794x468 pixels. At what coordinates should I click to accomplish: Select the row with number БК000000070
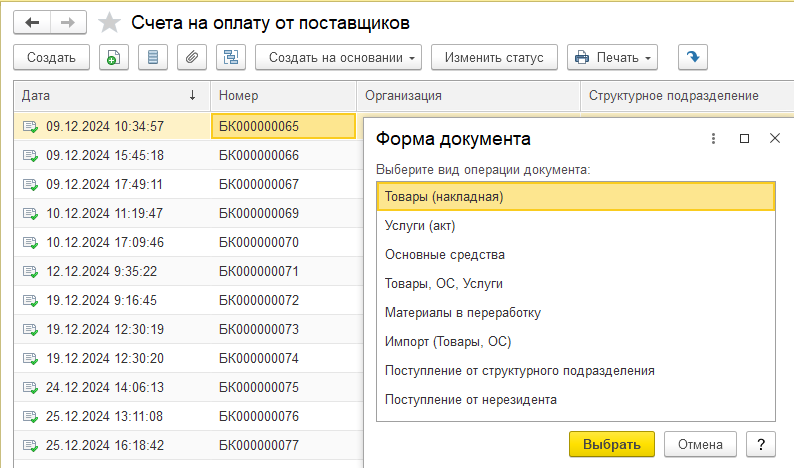(x=259, y=242)
